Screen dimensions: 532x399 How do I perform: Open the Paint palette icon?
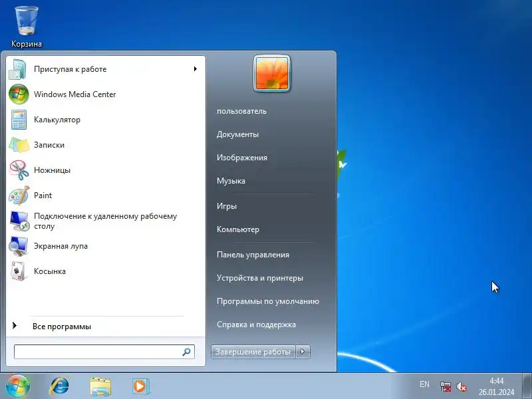point(19,196)
